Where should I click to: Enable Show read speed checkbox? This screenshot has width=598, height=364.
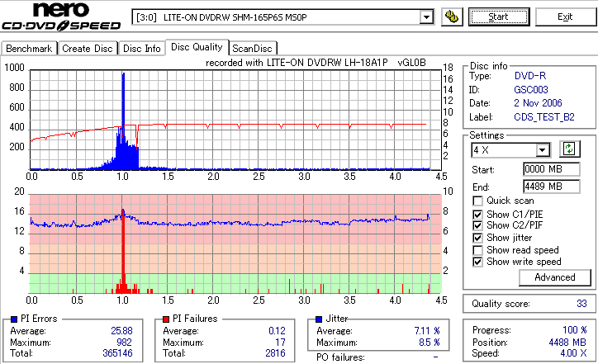pyautogui.click(x=477, y=250)
